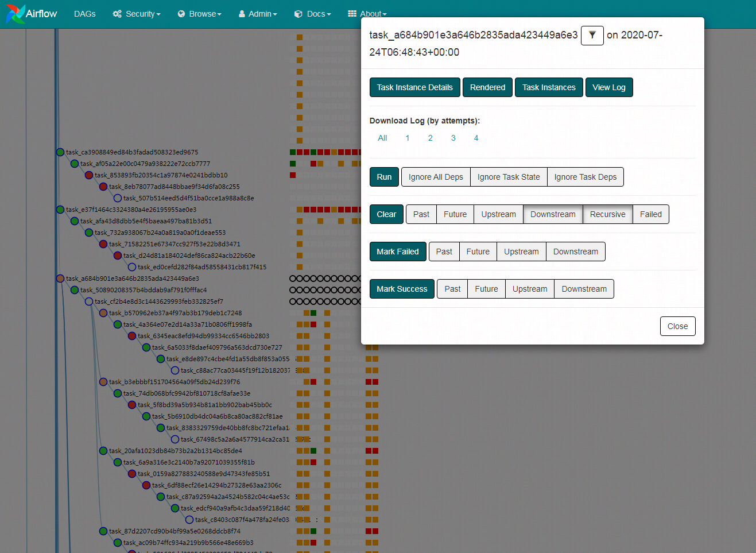
Task: Toggle Downstream in the Clear row
Action: coord(553,214)
